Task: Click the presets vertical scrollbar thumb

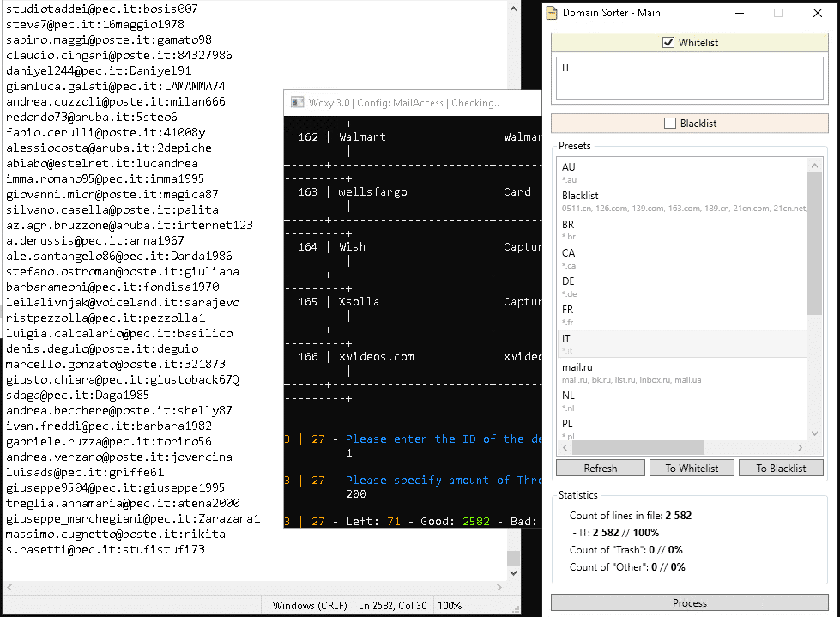Action: click(815, 242)
